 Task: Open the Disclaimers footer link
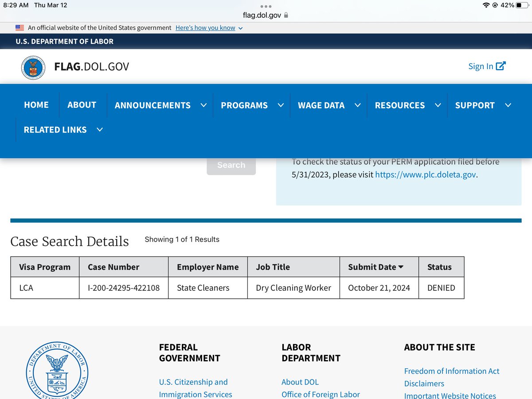pos(424,383)
